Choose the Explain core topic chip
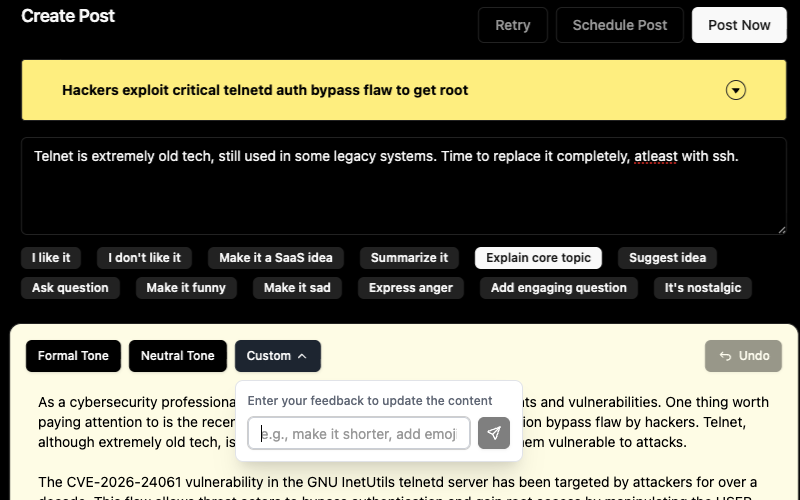Viewport: 800px width, 500px height. click(x=538, y=258)
